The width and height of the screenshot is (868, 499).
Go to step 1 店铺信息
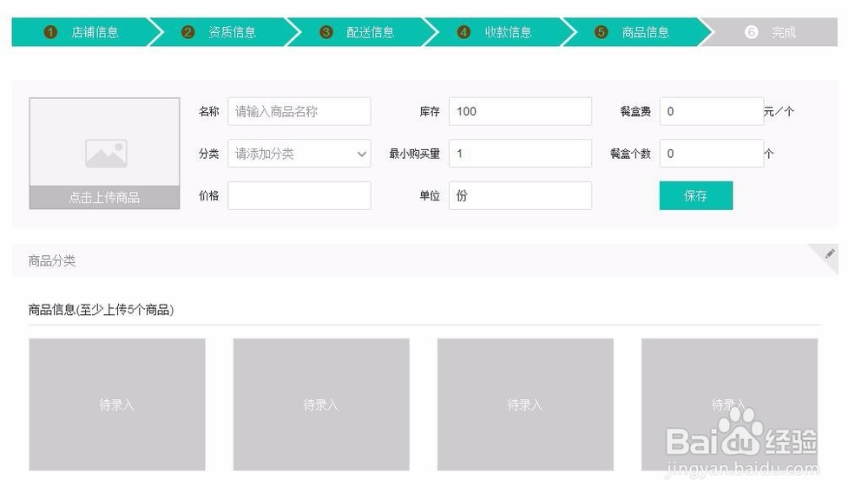(x=82, y=32)
